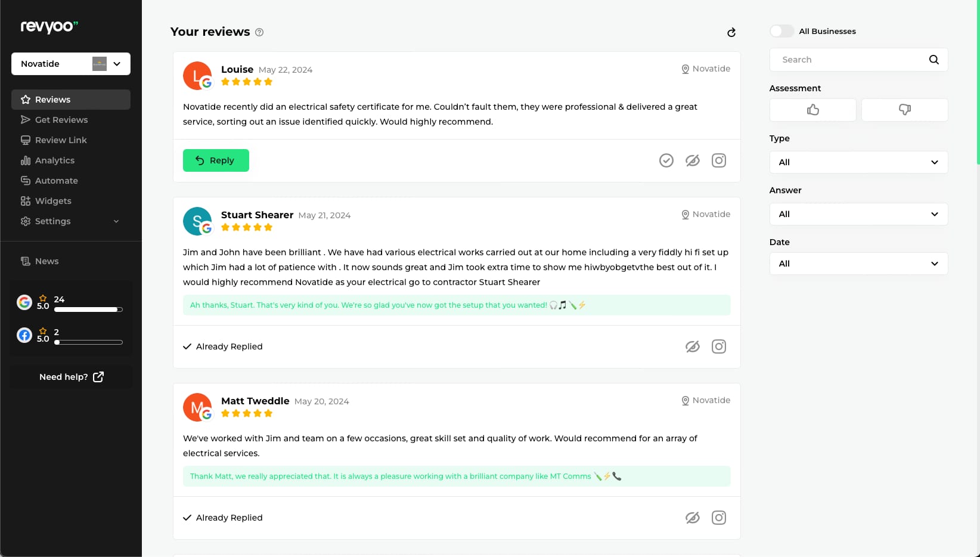This screenshot has height=557, width=980.
Task: Share Matt Tweddle's review to Instagram
Action: click(x=719, y=518)
